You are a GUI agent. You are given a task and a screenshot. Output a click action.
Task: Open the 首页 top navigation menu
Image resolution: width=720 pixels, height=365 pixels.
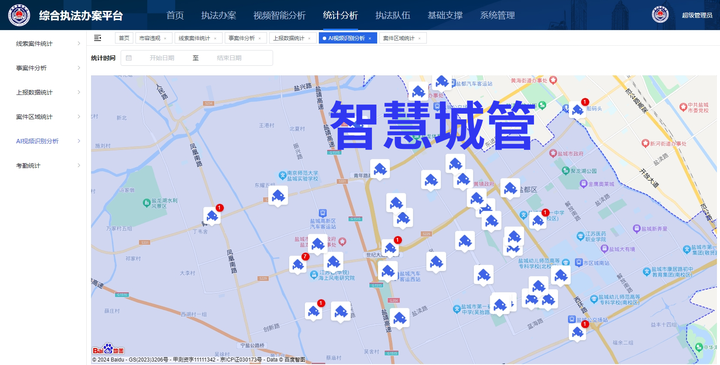175,15
